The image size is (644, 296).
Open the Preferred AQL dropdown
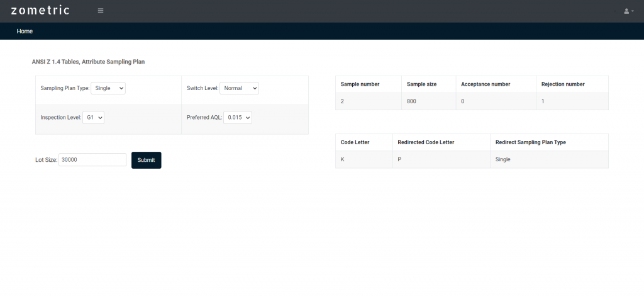click(x=238, y=117)
